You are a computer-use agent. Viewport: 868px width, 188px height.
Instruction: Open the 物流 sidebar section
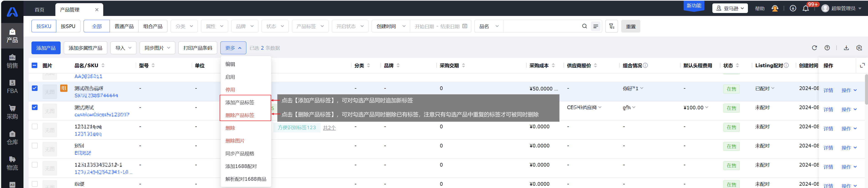12,163
